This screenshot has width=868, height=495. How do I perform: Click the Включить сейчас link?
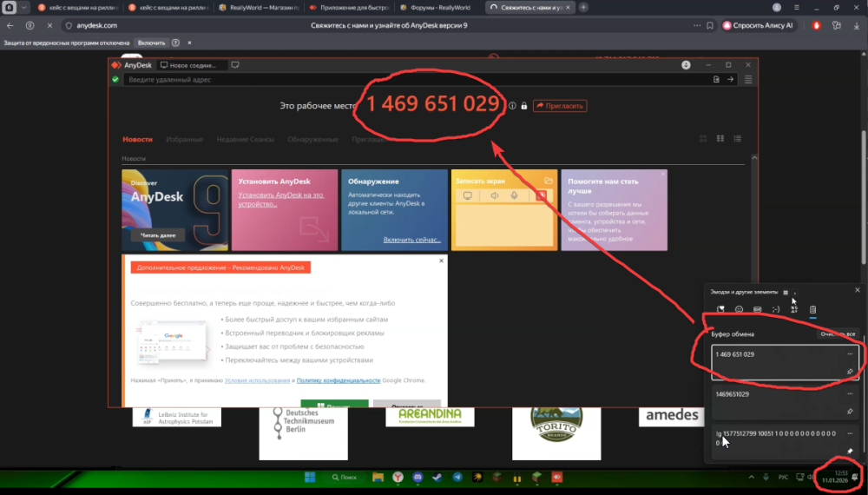[x=411, y=240]
